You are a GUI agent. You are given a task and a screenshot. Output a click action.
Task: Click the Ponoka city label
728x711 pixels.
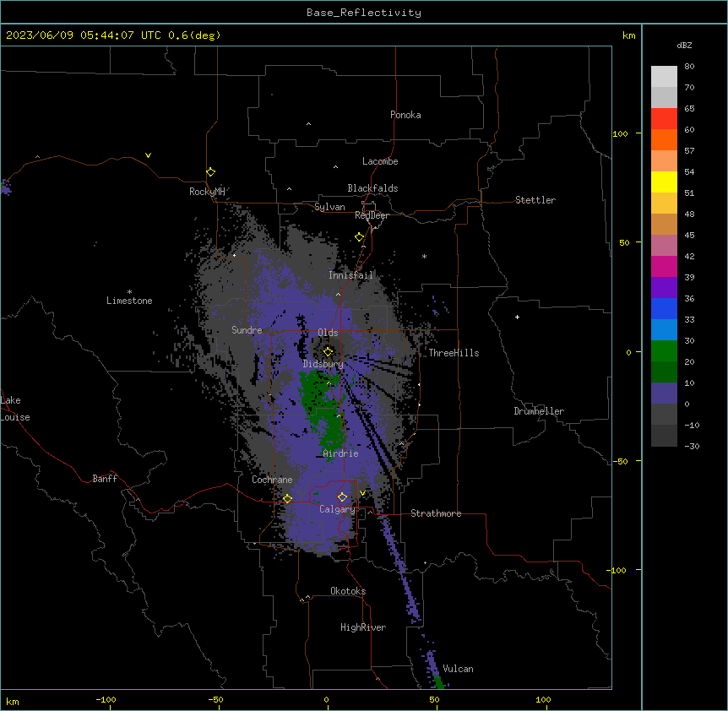405,115
